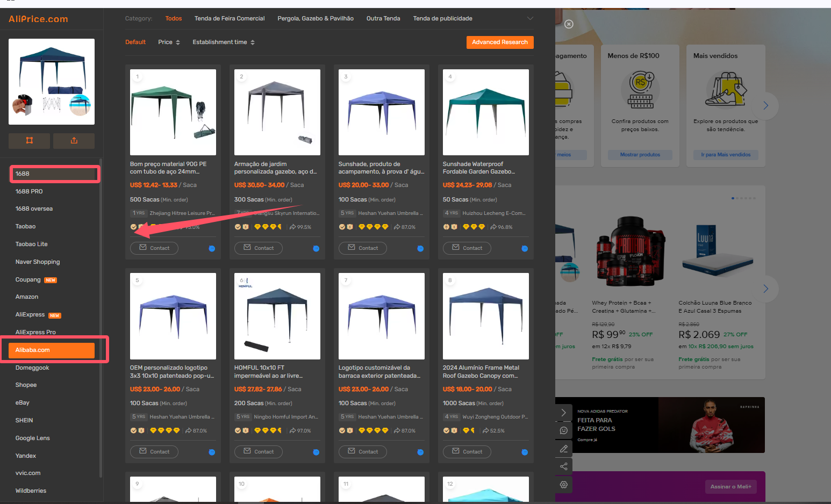Select Tenda de publicidade category
The height and width of the screenshot is (504, 831).
point(442,18)
